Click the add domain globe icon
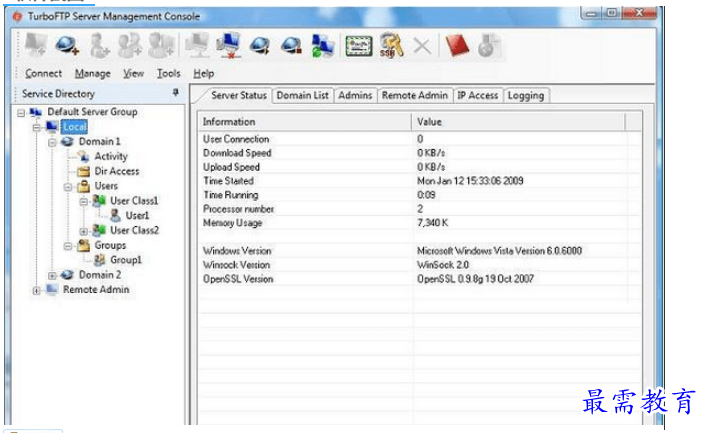Viewport: 704px width, 433px height. pos(67,44)
